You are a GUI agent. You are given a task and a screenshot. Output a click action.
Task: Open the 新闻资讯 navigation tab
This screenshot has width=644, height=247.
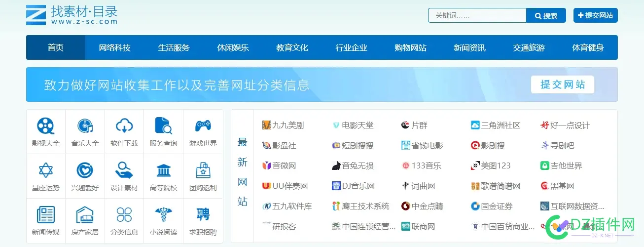(x=470, y=48)
